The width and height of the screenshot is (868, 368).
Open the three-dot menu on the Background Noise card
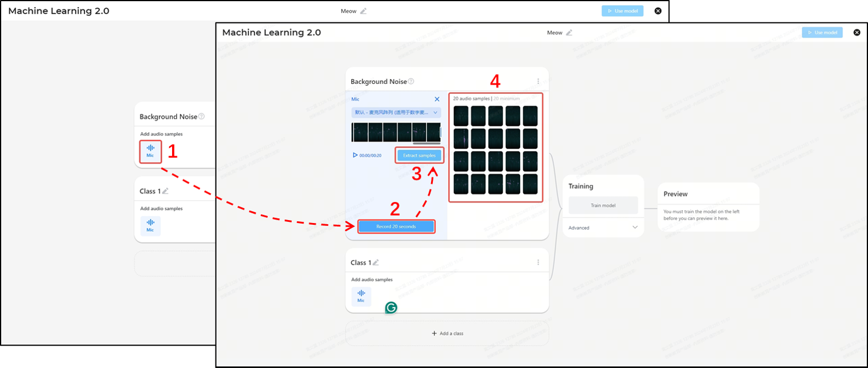click(538, 82)
